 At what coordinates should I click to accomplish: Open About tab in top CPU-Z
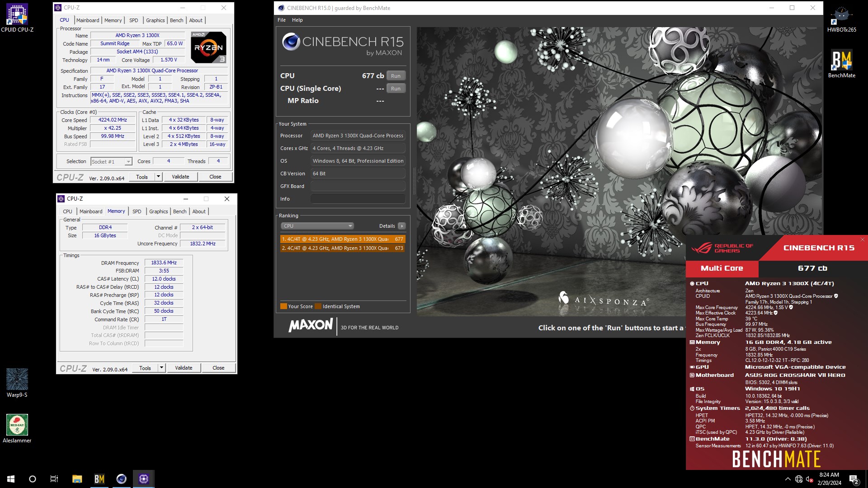[x=196, y=20]
